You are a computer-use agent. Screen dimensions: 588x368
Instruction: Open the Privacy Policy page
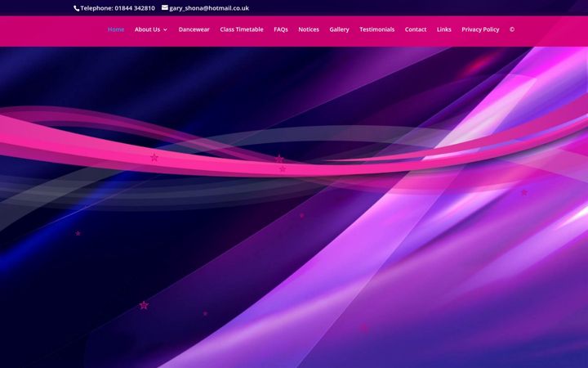tap(480, 29)
